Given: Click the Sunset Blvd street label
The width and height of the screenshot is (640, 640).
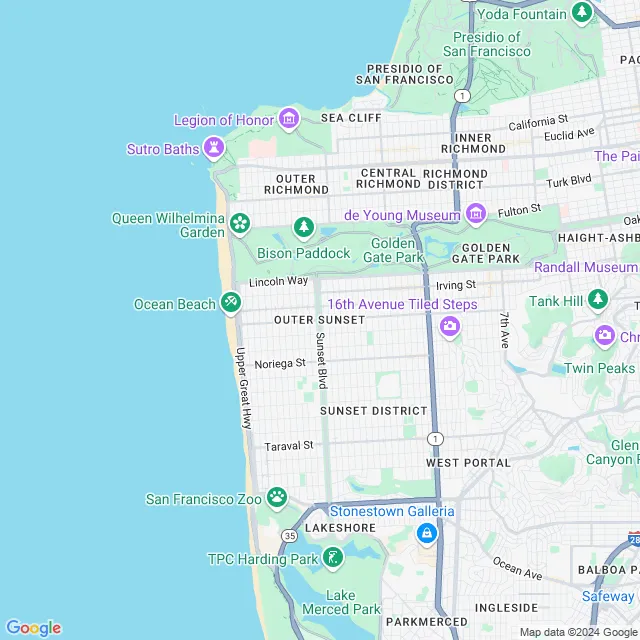Looking at the screenshot, I should pyautogui.click(x=322, y=360).
